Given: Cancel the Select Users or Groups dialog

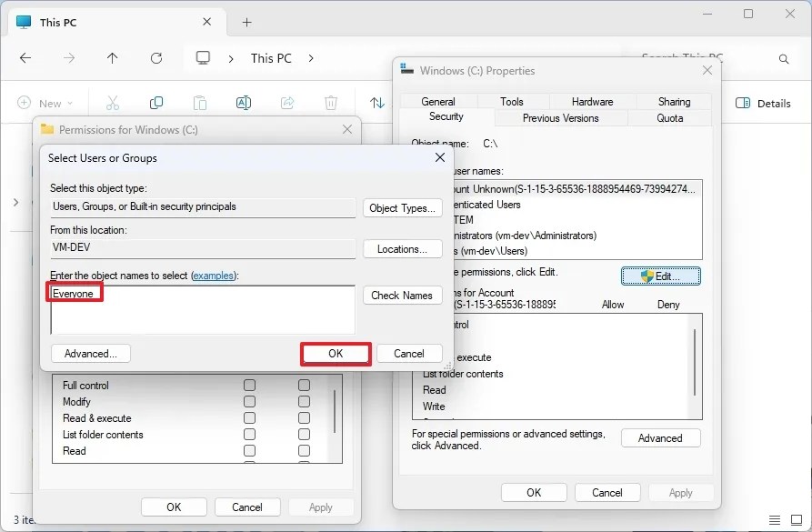Looking at the screenshot, I should pos(409,354).
